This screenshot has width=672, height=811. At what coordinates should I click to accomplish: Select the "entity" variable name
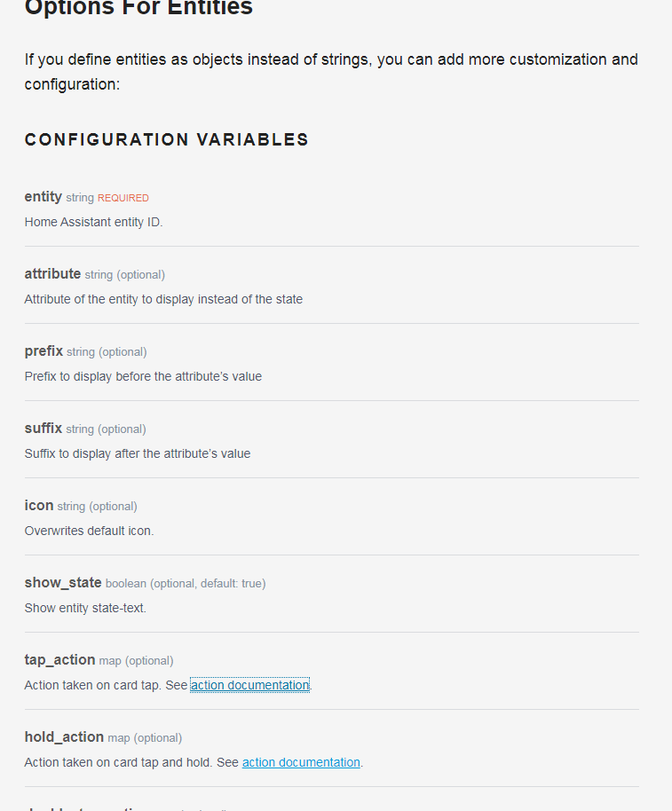(43, 197)
